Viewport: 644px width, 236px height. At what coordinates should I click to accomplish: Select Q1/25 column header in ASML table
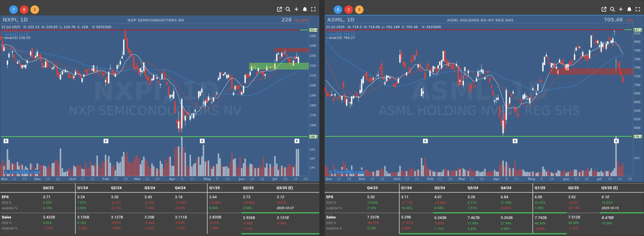click(x=540, y=188)
